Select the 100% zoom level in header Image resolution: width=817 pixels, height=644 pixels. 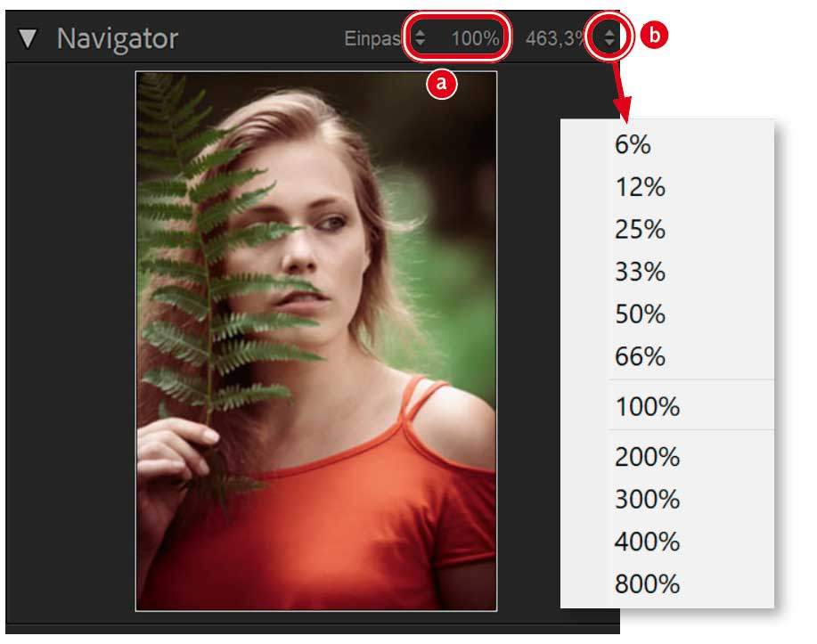tap(475, 38)
